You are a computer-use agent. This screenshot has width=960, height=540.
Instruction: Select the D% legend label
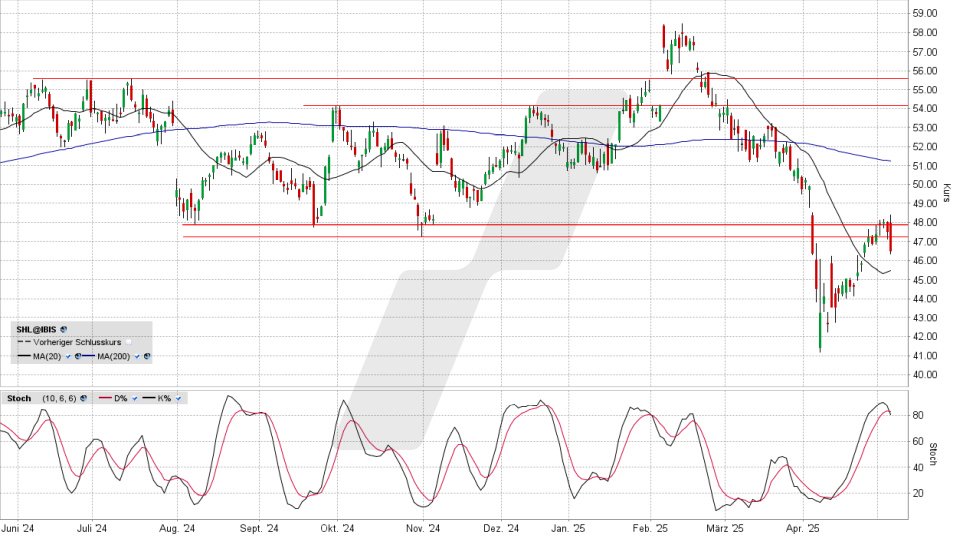click(121, 398)
